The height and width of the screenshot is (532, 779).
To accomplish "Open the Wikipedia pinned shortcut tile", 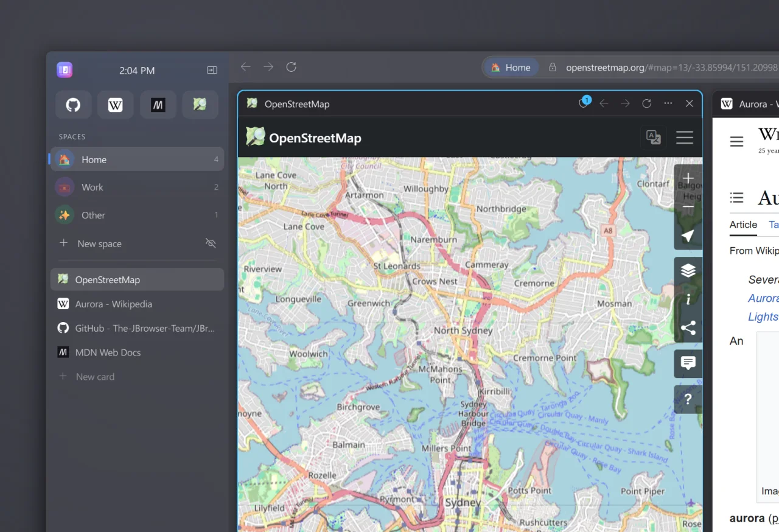I will (x=116, y=105).
